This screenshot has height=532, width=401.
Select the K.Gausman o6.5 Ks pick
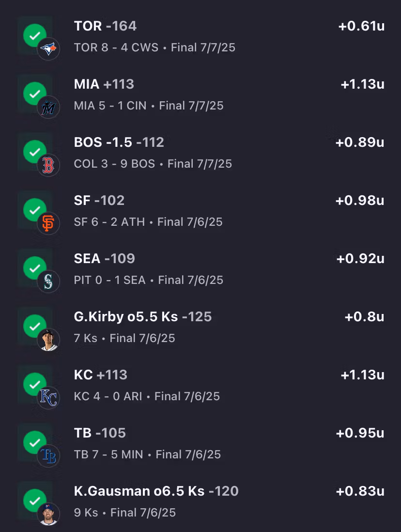156,491
